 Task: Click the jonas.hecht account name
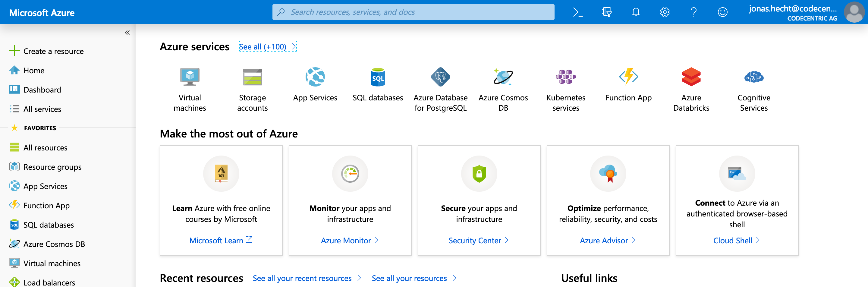click(x=793, y=8)
